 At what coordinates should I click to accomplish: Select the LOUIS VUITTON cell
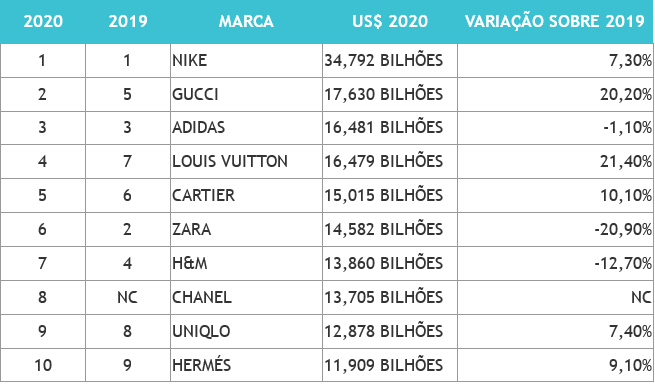[246, 162]
